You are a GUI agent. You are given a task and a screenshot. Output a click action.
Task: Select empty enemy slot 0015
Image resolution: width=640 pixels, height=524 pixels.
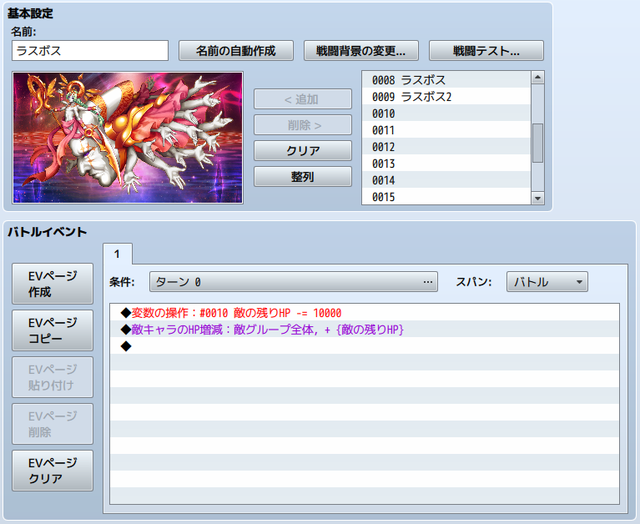click(446, 197)
